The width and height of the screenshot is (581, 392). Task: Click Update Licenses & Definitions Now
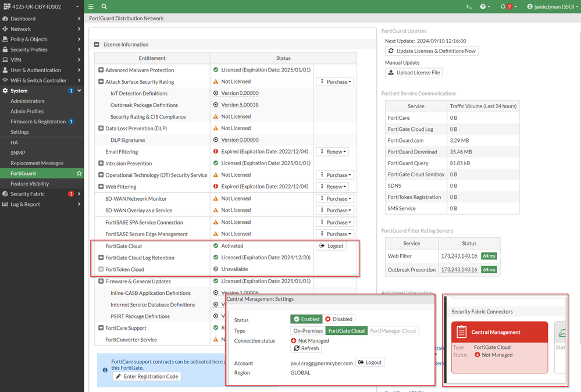tap(432, 51)
